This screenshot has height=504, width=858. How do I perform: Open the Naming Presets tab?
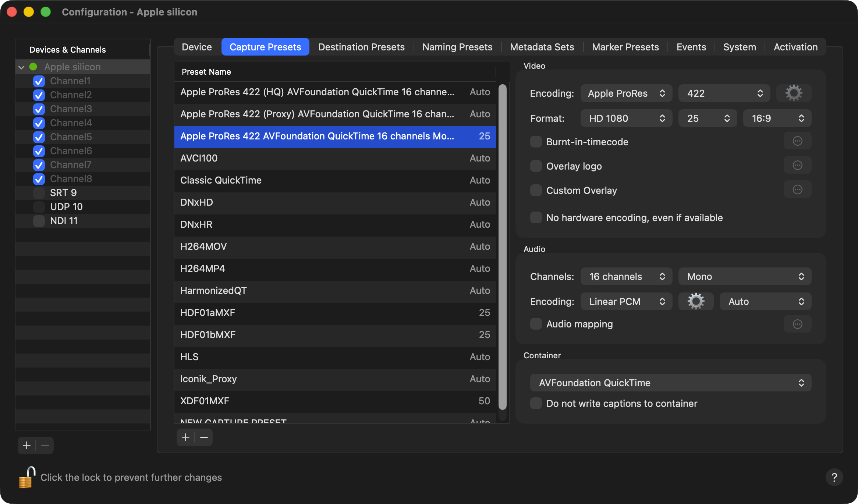(457, 47)
